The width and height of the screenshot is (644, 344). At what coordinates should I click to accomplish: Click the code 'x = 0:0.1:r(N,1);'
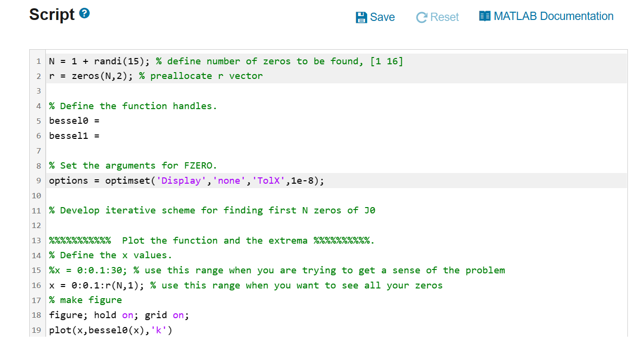pyautogui.click(x=97, y=286)
